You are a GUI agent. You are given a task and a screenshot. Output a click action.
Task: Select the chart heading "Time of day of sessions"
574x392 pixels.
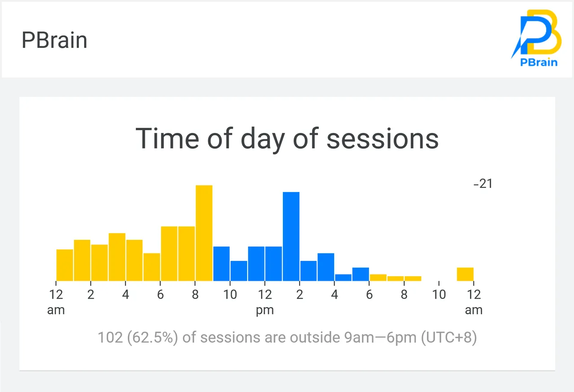[x=287, y=138]
